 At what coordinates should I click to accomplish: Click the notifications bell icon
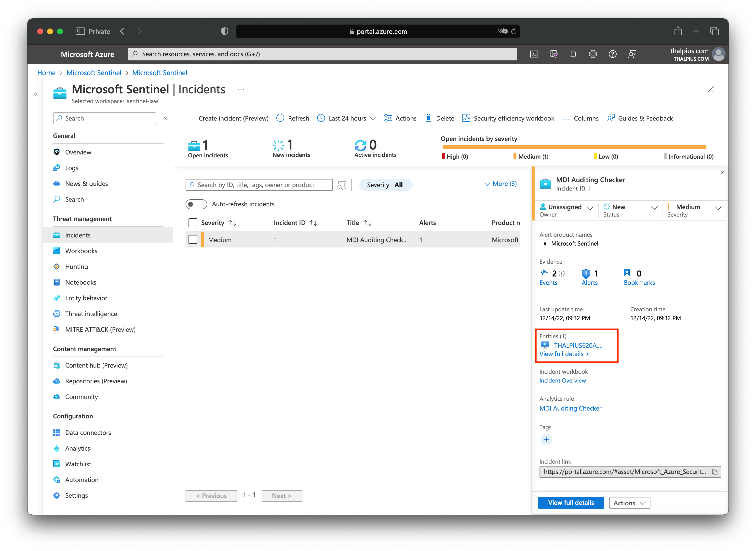573,54
